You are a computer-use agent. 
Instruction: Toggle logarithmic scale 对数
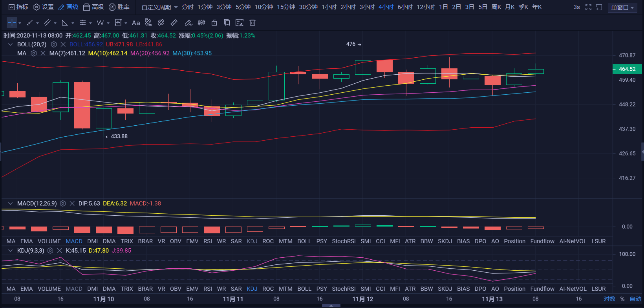[x=609, y=299]
